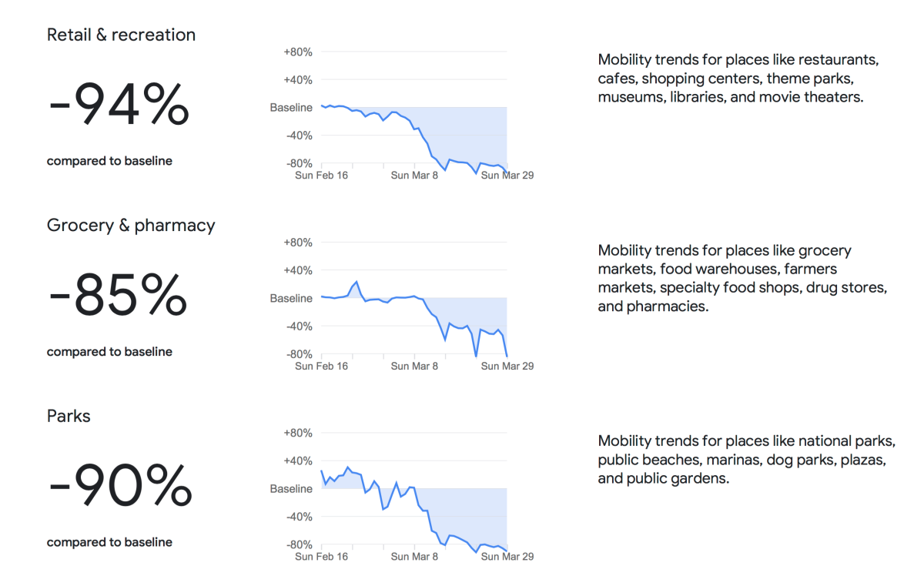Select the -85% grocery figure
Image resolution: width=924 pixels, height=576 pixels.
tap(118, 296)
